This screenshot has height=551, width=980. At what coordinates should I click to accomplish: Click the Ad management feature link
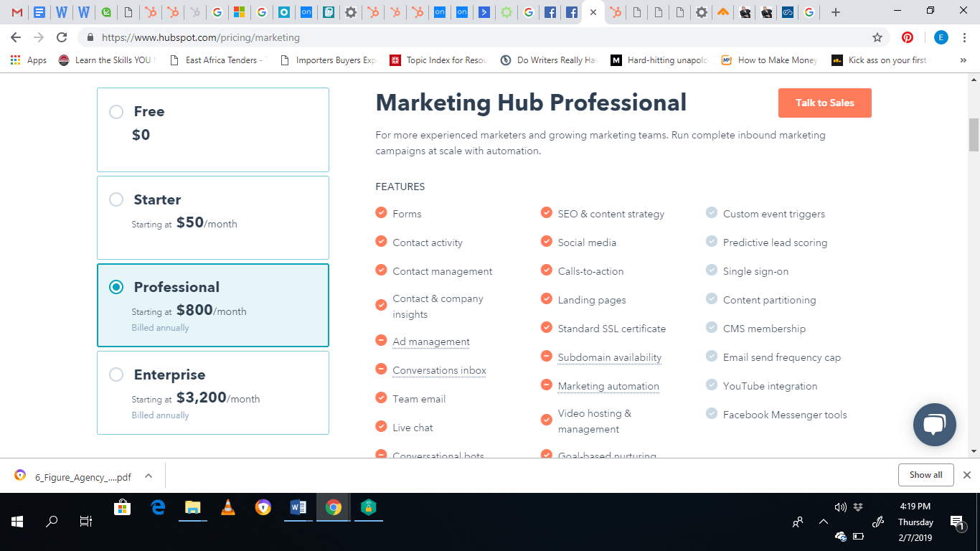[x=431, y=342]
